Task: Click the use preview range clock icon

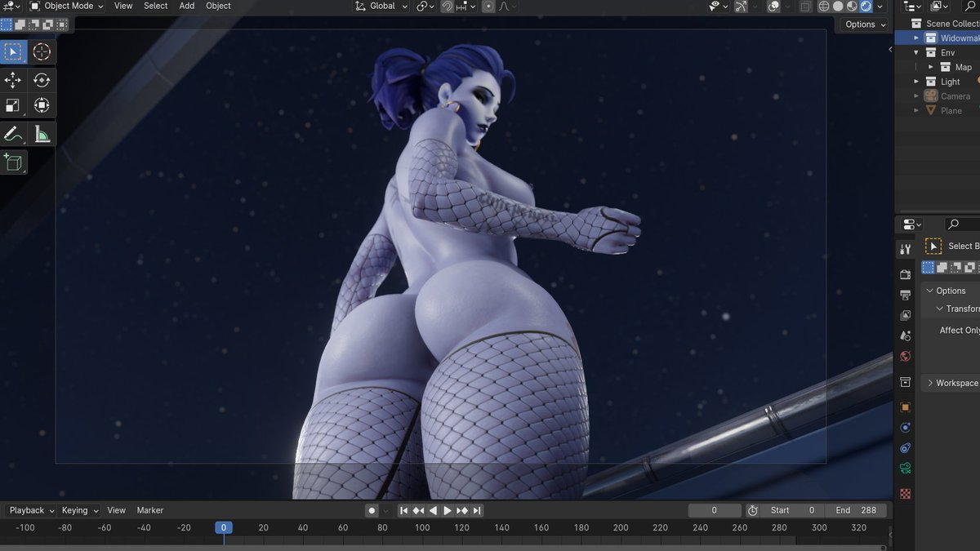Action: point(752,510)
